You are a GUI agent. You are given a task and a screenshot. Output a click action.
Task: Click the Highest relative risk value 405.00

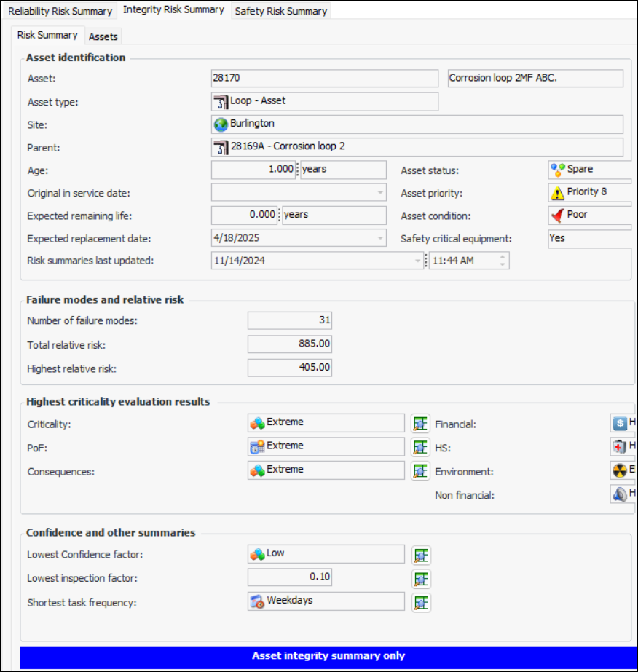(x=289, y=368)
